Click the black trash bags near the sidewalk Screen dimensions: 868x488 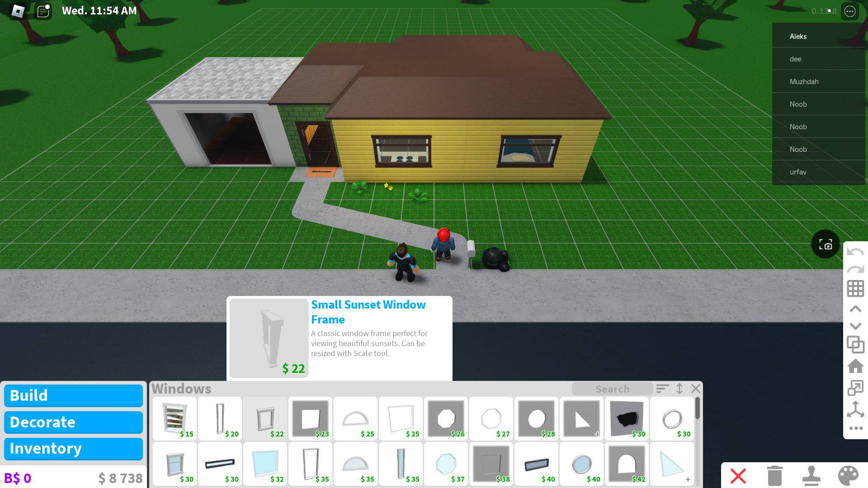[x=495, y=259]
